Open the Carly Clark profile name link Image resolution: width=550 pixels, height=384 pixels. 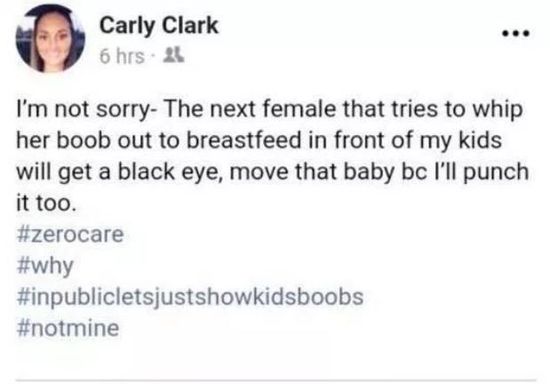tap(159, 25)
